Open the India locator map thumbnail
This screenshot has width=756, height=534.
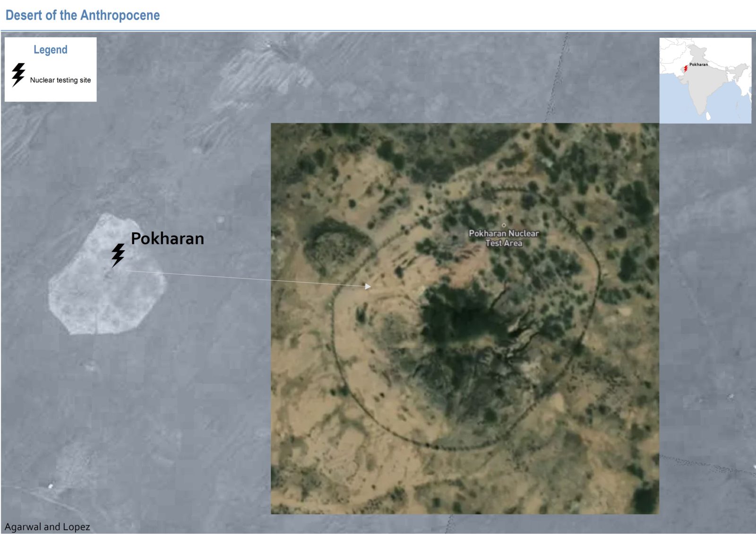pyautogui.click(x=705, y=81)
